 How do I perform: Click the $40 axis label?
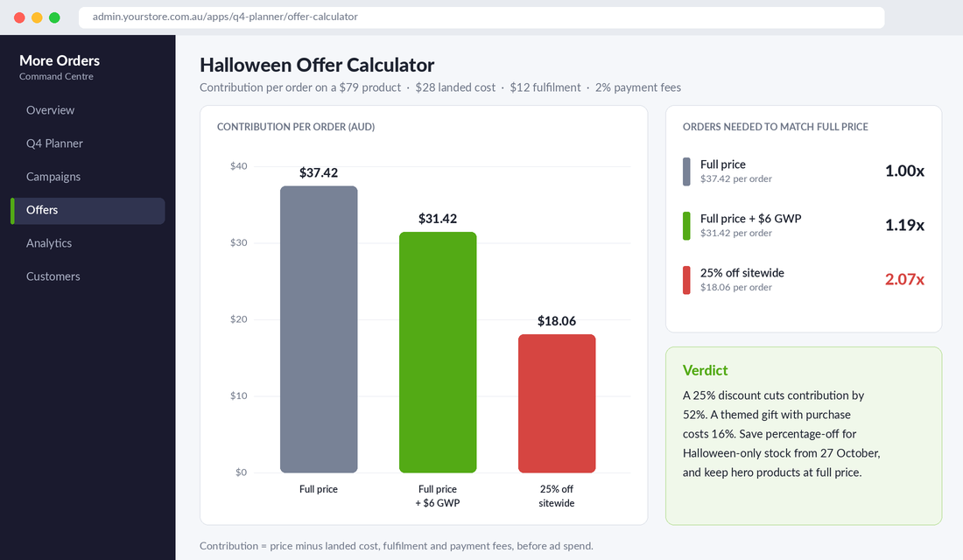(x=239, y=166)
